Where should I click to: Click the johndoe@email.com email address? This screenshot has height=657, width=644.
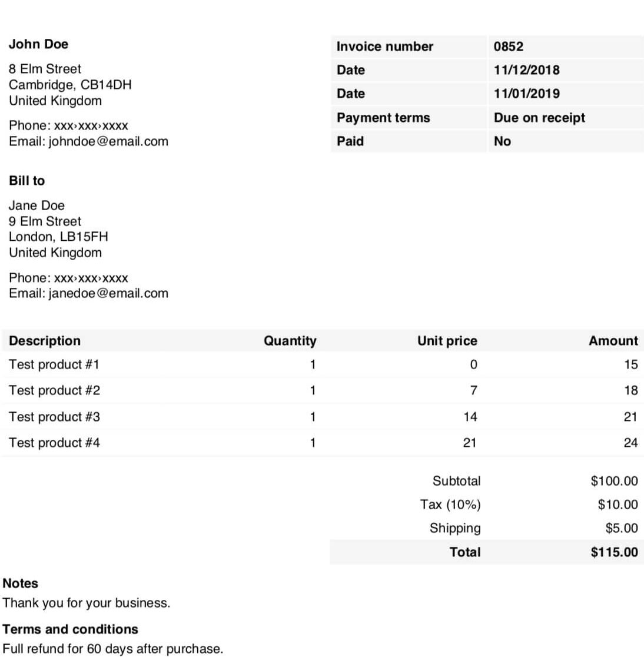click(108, 142)
